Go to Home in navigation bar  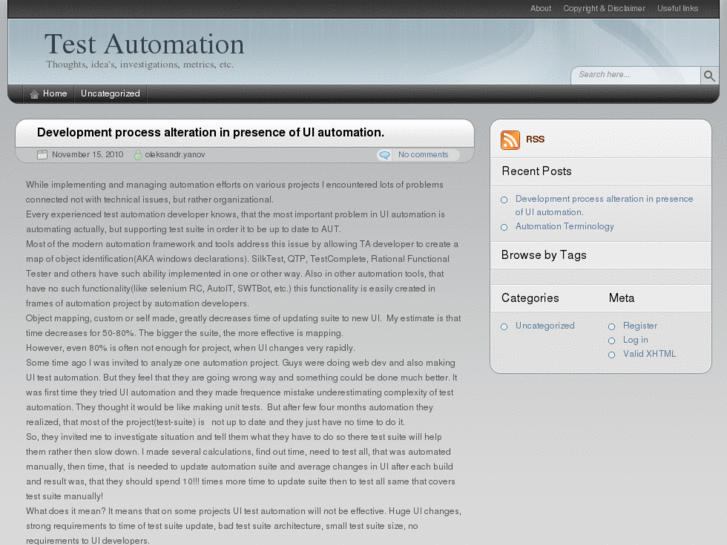click(55, 94)
